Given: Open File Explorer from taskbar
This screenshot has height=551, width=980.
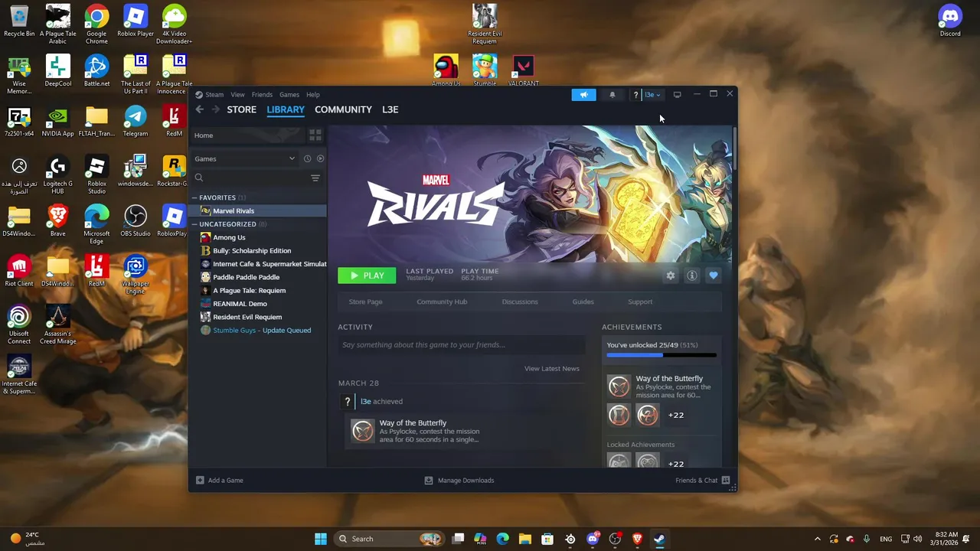Looking at the screenshot, I should [525, 539].
